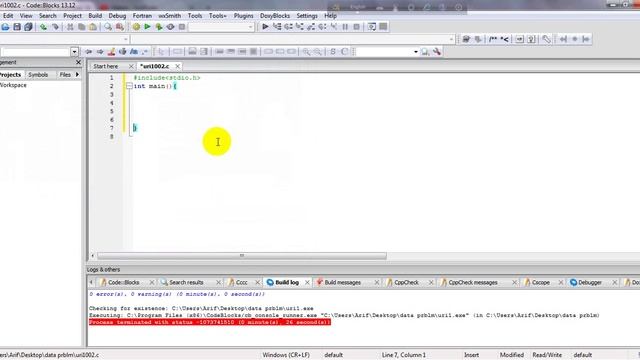
Task: Start debugger with Debug/Continue arrow
Action: tap(265, 27)
